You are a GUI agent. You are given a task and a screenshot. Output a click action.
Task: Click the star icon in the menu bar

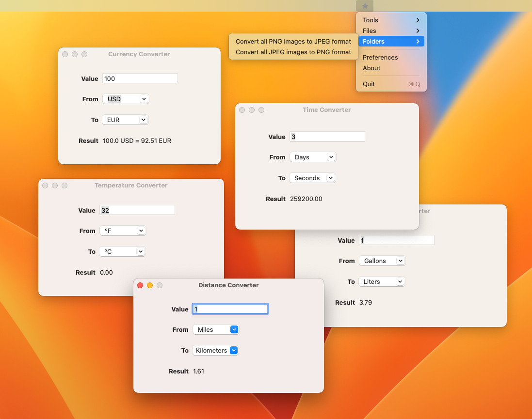[x=365, y=6]
